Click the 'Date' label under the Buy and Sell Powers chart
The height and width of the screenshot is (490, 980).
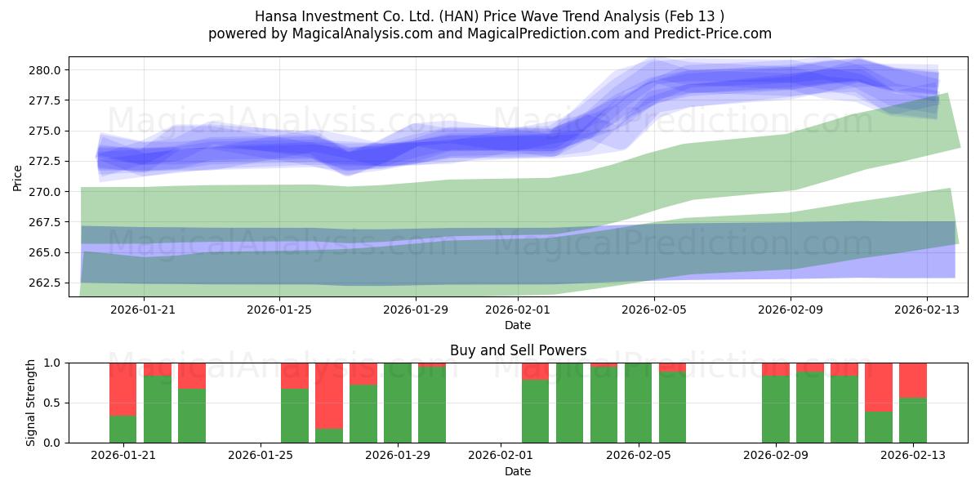click(x=518, y=471)
